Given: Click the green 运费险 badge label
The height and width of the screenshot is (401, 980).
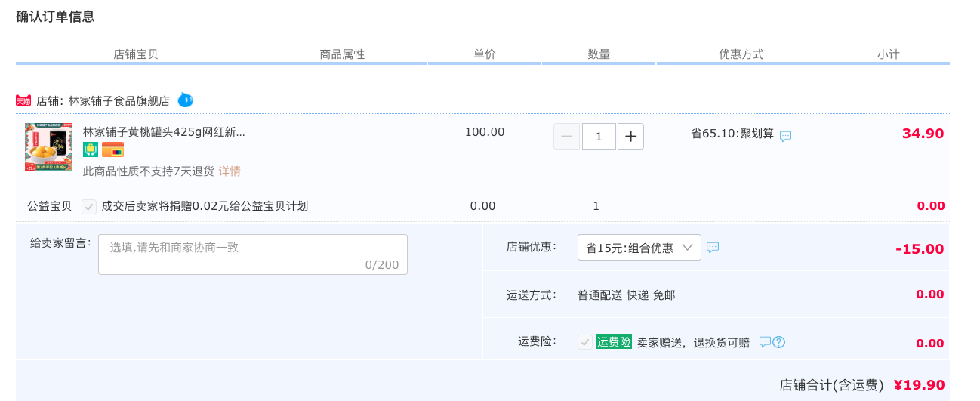Looking at the screenshot, I should [x=614, y=341].
